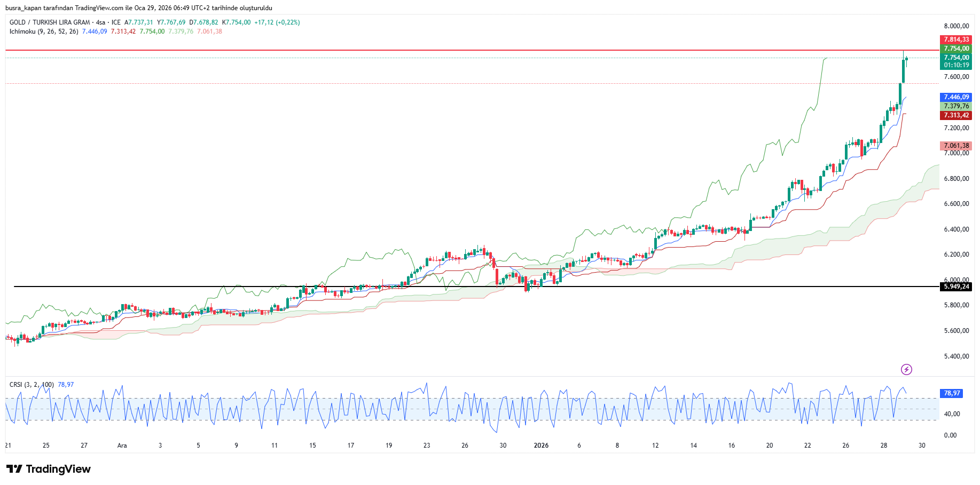Click the purple lightning bolt icon
This screenshot has height=485, width=980.
(906, 369)
